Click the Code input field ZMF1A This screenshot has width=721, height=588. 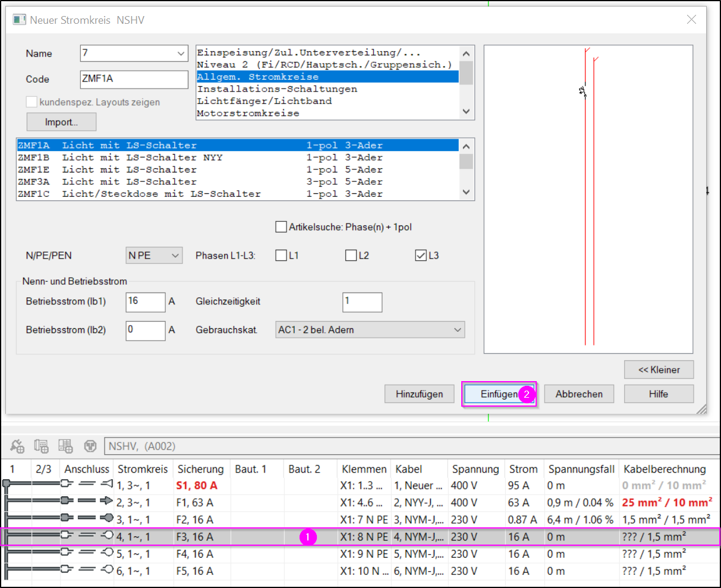[134, 79]
